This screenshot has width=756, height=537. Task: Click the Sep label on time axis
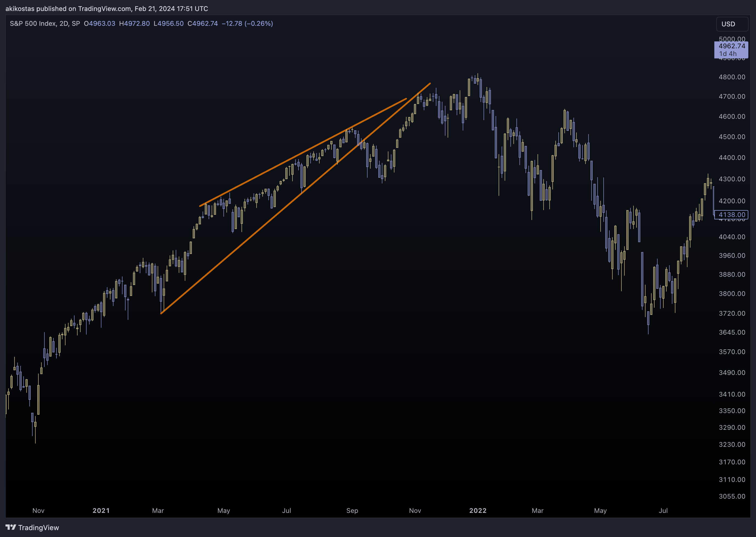352,511
